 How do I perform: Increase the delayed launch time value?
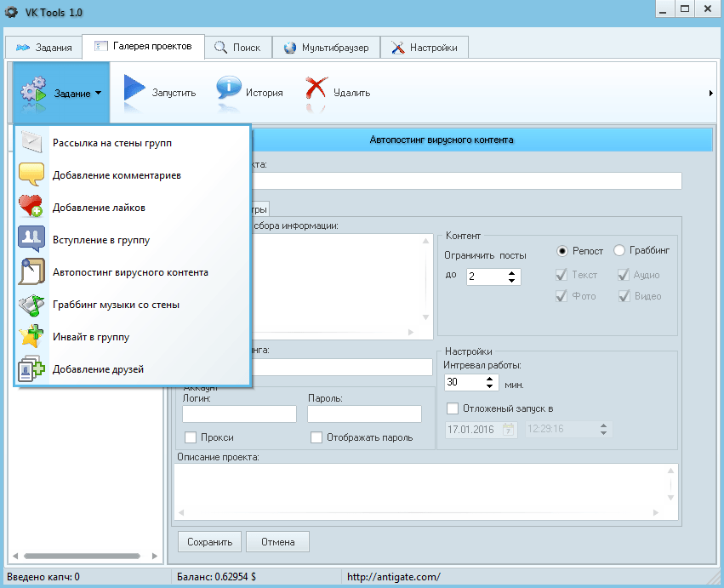click(x=603, y=425)
